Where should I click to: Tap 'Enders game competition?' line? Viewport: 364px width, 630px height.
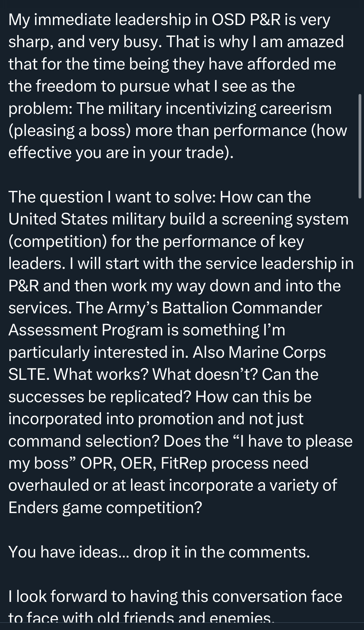(105, 508)
